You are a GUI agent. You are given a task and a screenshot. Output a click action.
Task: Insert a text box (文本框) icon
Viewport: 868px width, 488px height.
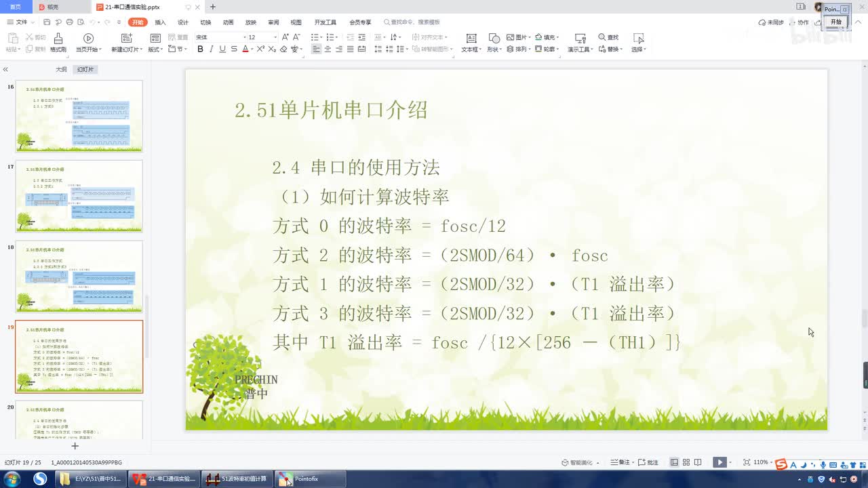click(471, 38)
